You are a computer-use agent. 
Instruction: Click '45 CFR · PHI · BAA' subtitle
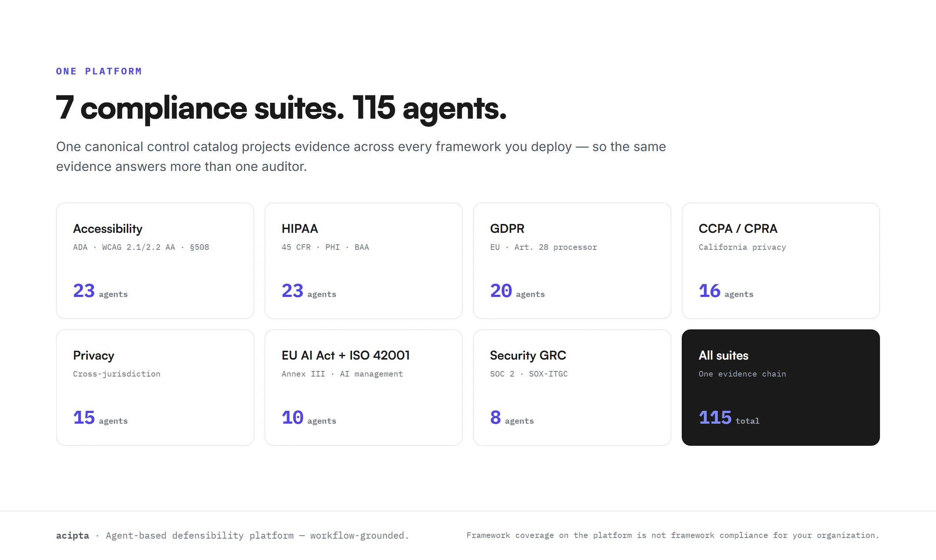[325, 247]
